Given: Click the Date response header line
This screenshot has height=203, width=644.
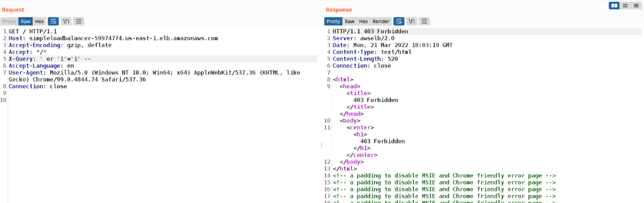Looking at the screenshot, I should (393, 45).
